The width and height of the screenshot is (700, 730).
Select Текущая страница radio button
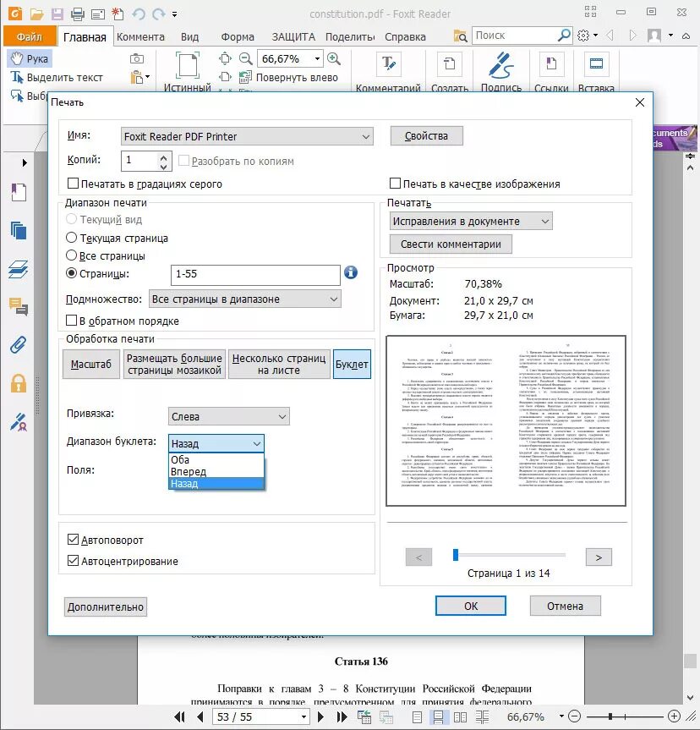(x=71, y=238)
